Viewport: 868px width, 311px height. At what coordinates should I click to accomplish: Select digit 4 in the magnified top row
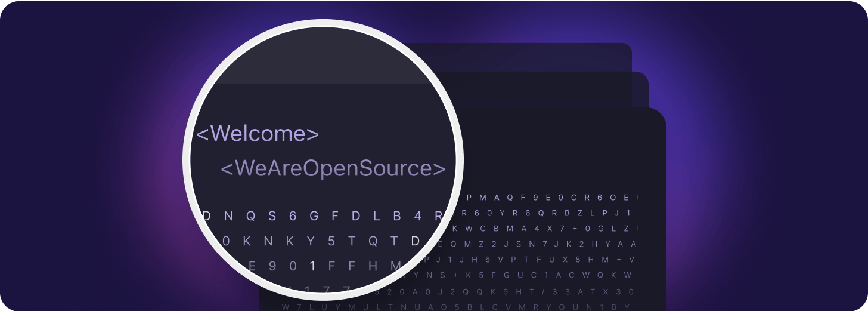tap(418, 216)
